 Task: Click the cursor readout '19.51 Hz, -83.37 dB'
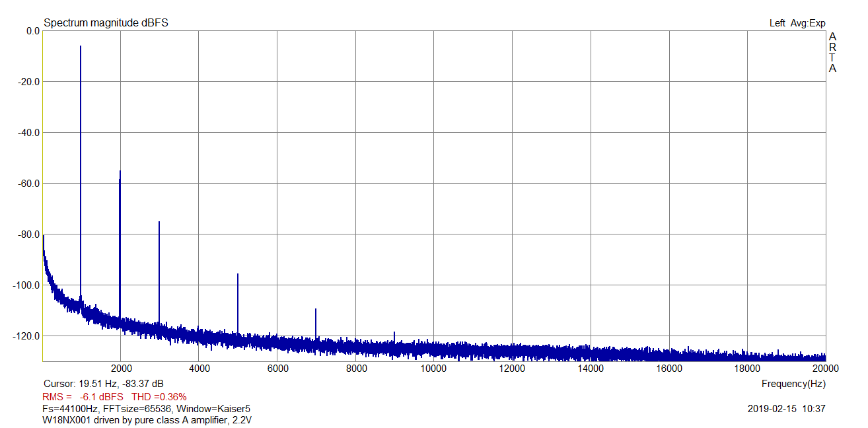point(121,384)
